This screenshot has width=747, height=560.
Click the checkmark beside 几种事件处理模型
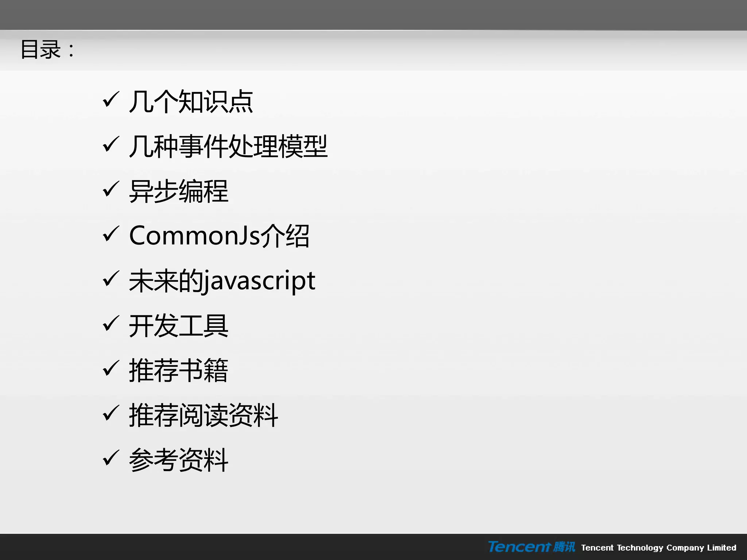[111, 145]
